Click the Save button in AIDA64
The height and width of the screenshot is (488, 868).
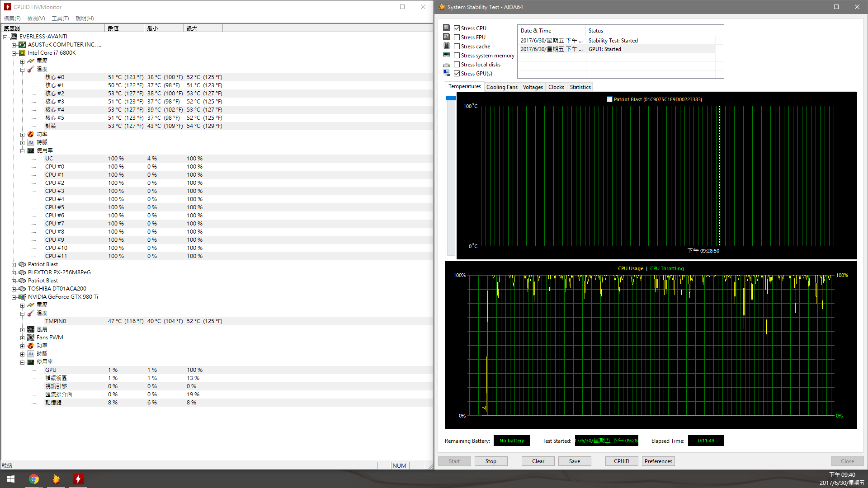pyautogui.click(x=575, y=461)
